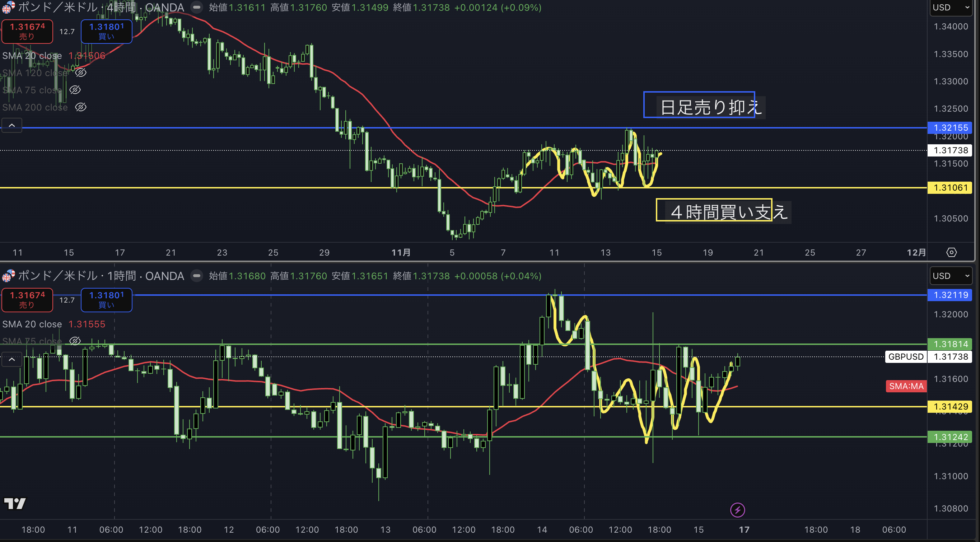
Task: Click the red SMA:MA price scale label
Action: coord(906,386)
